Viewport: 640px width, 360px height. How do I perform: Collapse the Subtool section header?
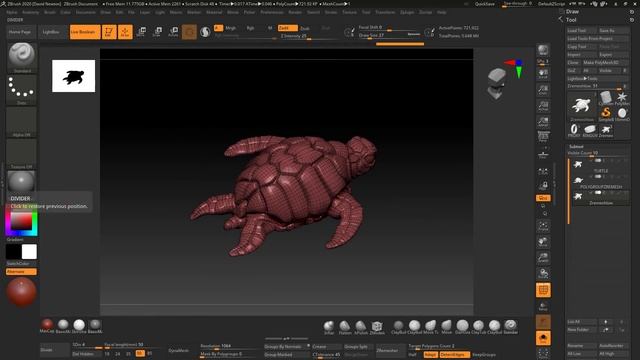pyautogui.click(x=576, y=147)
